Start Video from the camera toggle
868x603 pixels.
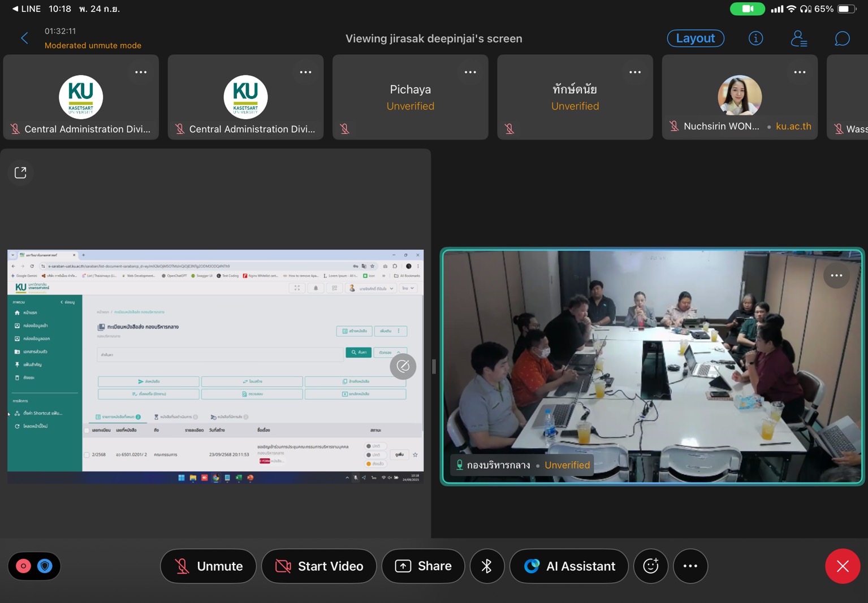[x=319, y=566]
